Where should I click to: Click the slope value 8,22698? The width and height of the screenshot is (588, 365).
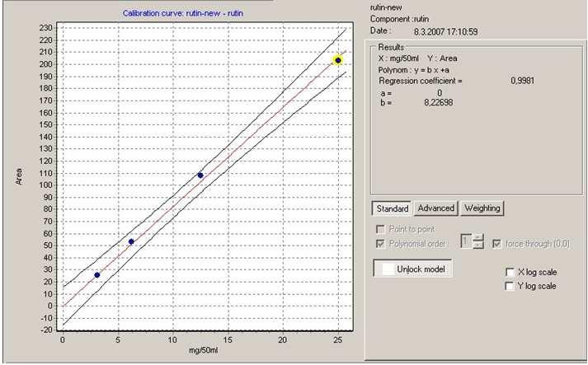(x=439, y=102)
